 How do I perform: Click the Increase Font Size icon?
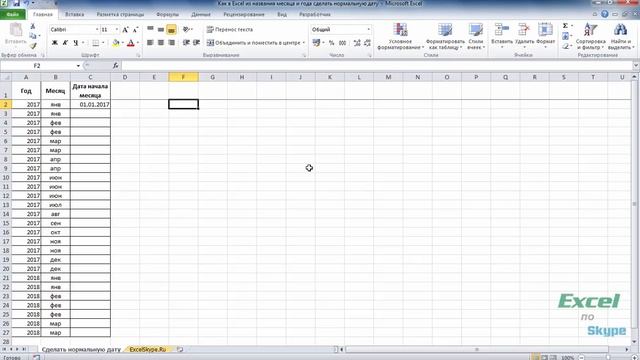125,30
